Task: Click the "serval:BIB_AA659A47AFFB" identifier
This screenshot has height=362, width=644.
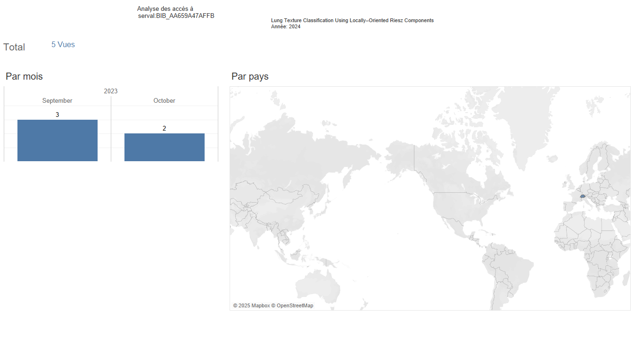Action: tap(176, 16)
